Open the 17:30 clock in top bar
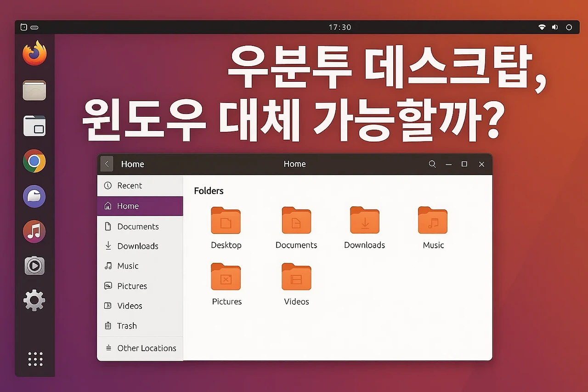This screenshot has height=392, width=588. [340, 27]
